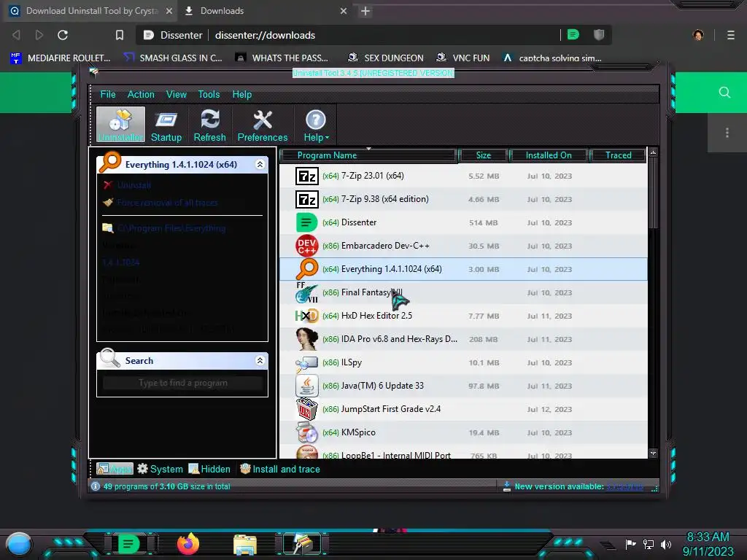Open Firefox from the taskbar
747x560 pixels.
tap(187, 544)
